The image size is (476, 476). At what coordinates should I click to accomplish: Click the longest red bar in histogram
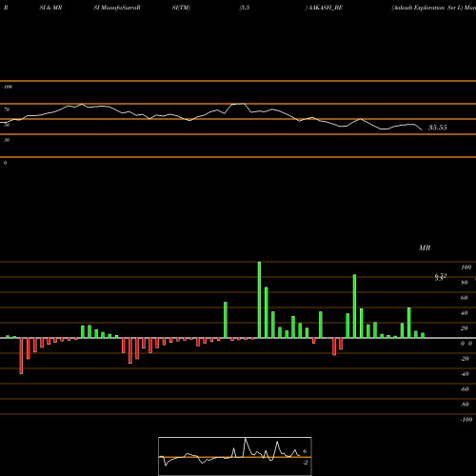coord(21,356)
